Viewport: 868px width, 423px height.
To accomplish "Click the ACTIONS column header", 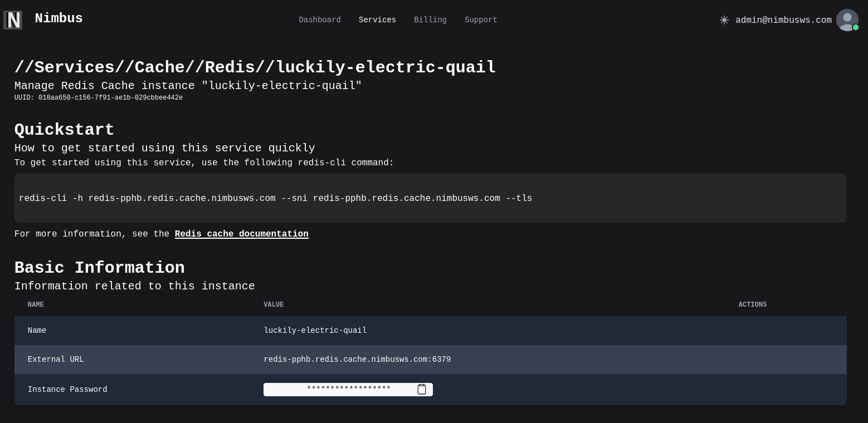I will [753, 305].
